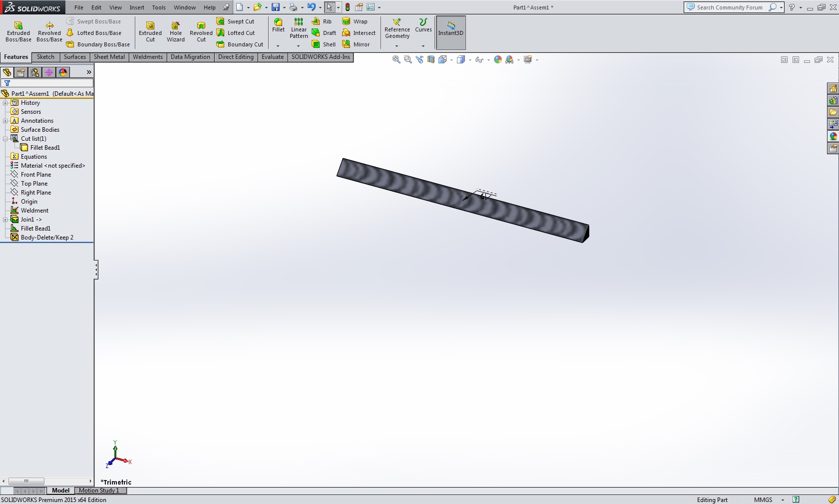Image resolution: width=839 pixels, height=504 pixels.
Task: Activate the Section View icon
Action: click(431, 59)
